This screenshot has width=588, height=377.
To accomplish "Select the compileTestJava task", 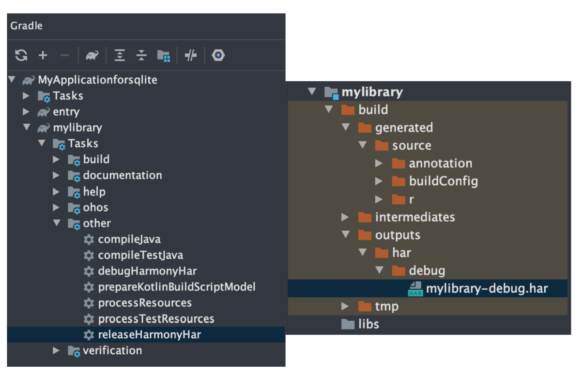I will point(141,255).
